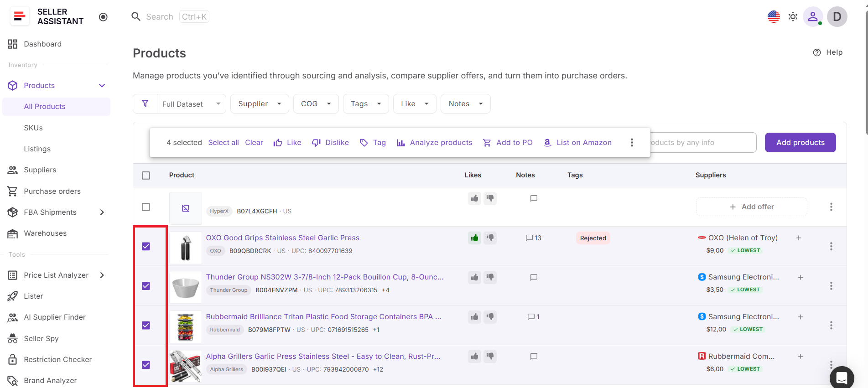This screenshot has height=388, width=868.
Task: Open Help
Action: (x=827, y=52)
